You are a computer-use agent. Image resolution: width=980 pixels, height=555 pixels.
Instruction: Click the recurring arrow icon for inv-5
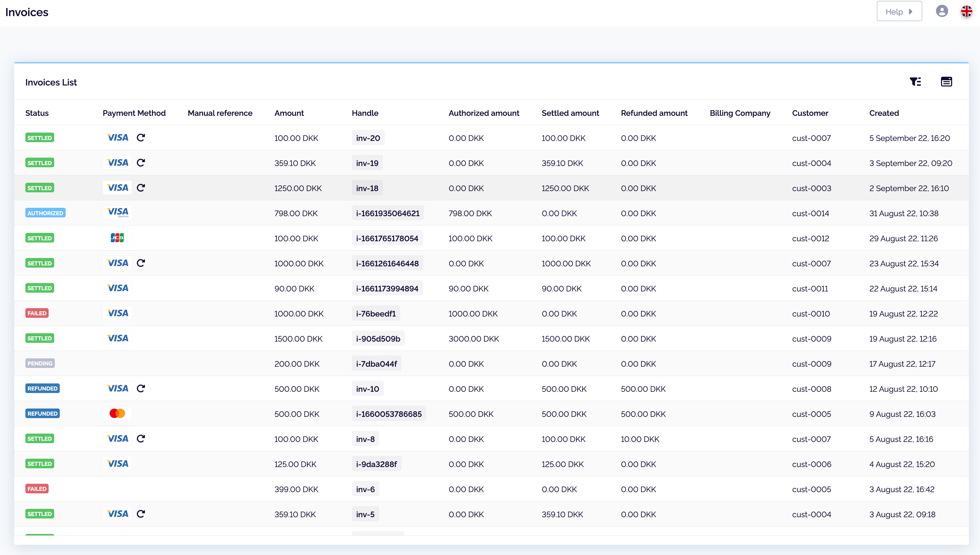141,514
